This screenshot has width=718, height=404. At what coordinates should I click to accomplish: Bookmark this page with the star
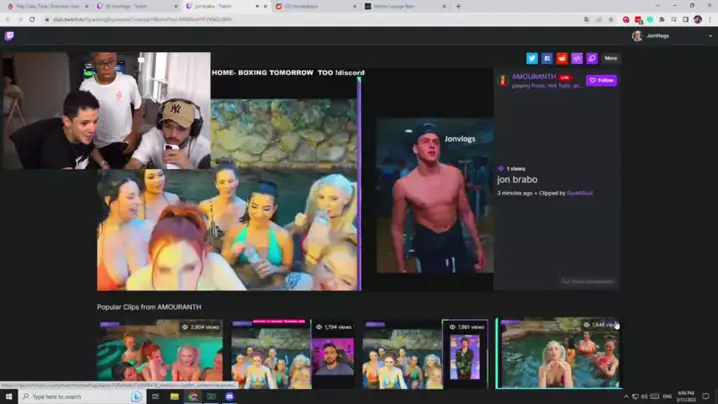(x=611, y=20)
